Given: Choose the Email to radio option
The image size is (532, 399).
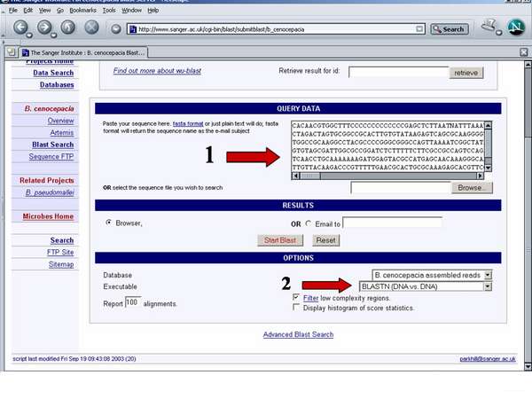Looking at the screenshot, I should pyautogui.click(x=309, y=223).
